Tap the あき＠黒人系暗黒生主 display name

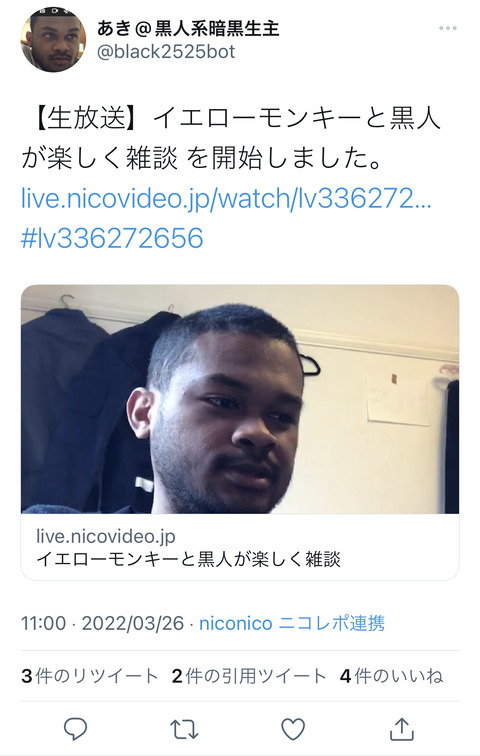tap(188, 28)
